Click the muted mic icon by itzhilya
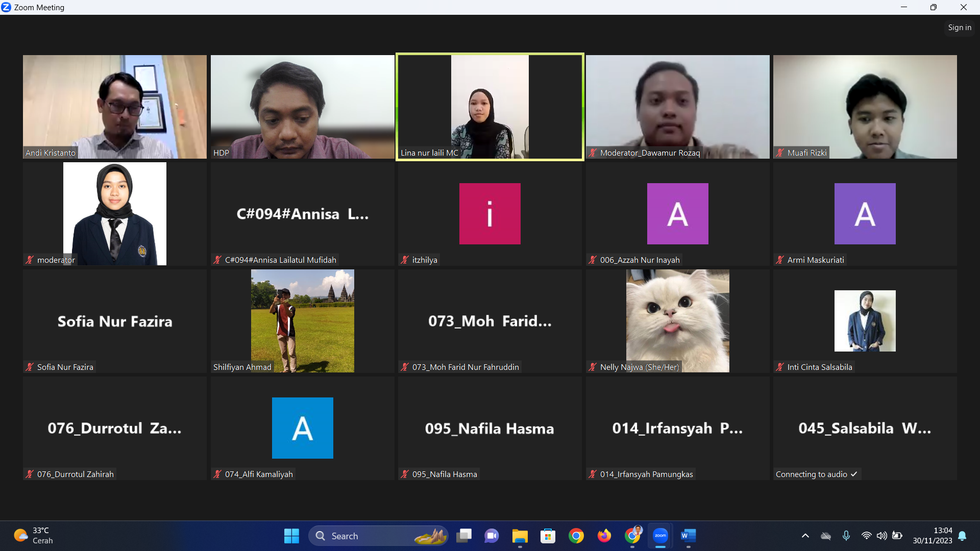The image size is (980, 551). (405, 260)
